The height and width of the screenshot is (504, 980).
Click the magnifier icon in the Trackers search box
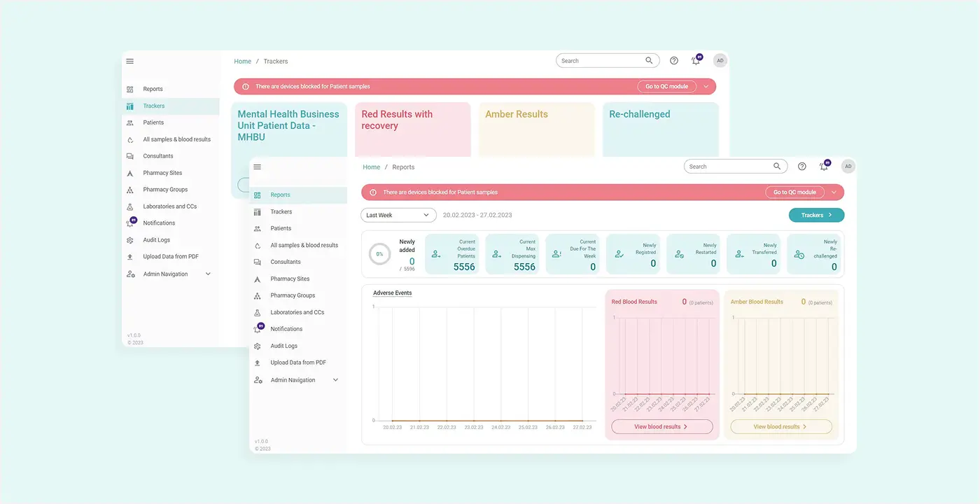coord(649,61)
